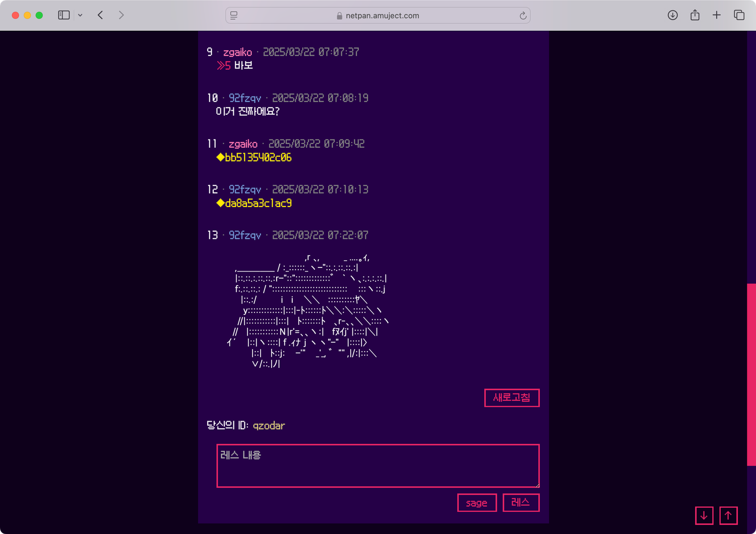Viewport: 756px width, 534px height.
Task: Open a new tab
Action: [x=717, y=15]
